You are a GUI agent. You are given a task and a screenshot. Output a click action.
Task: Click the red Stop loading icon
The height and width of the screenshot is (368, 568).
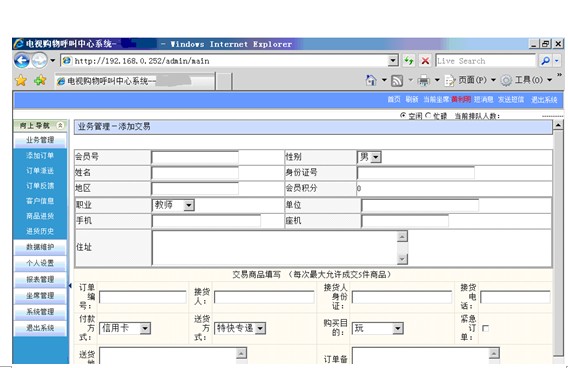pos(425,60)
